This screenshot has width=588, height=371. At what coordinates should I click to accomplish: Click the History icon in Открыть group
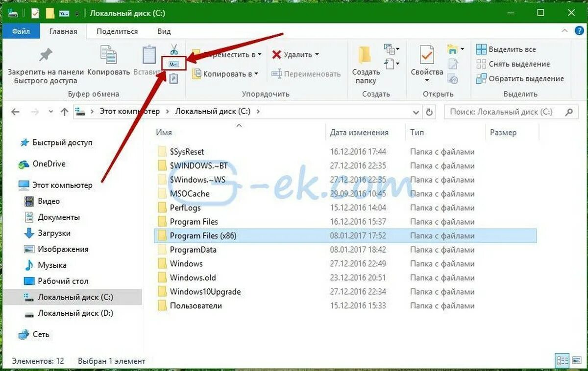(x=453, y=79)
